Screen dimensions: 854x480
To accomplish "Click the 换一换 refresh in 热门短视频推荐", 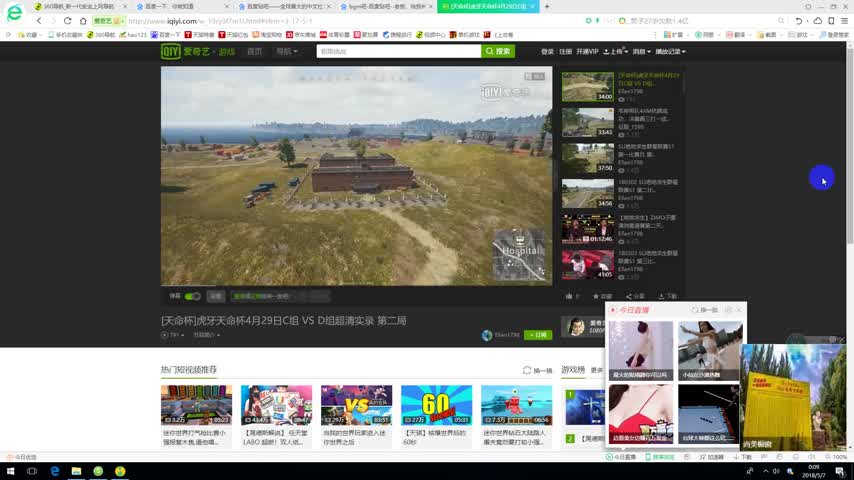I will (x=538, y=370).
